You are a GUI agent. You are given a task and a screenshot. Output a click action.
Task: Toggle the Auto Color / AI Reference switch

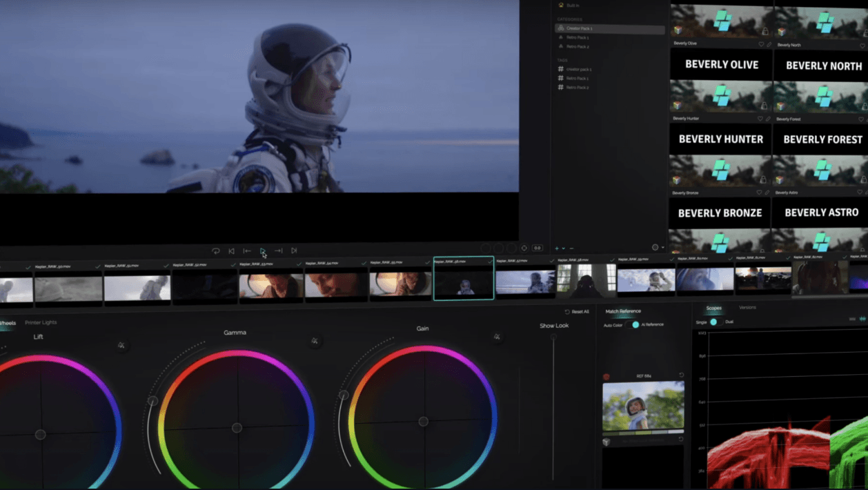click(x=633, y=324)
